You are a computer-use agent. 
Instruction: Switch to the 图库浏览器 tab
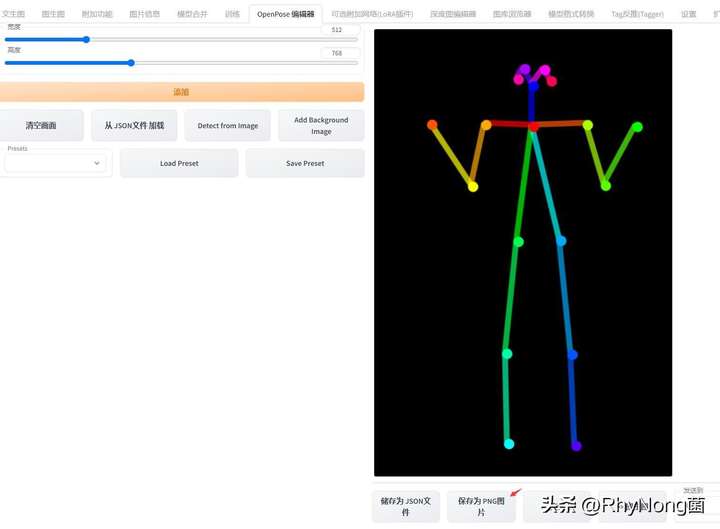click(512, 14)
